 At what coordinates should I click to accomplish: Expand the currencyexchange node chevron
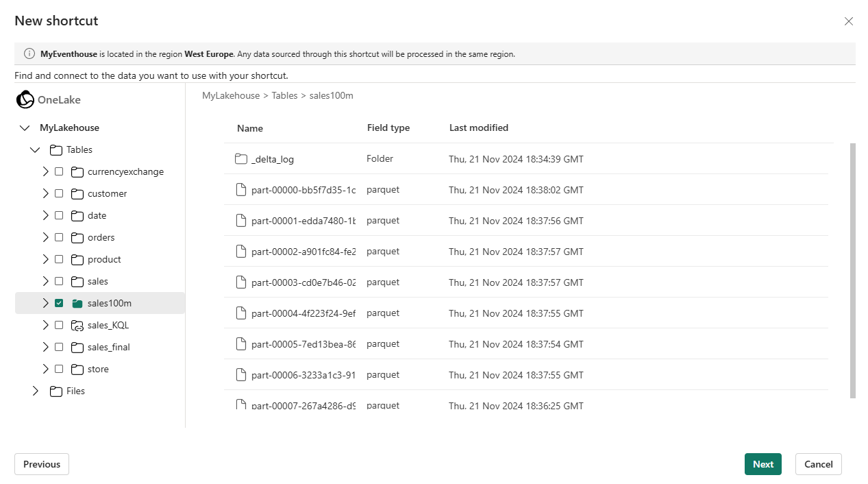click(x=46, y=171)
